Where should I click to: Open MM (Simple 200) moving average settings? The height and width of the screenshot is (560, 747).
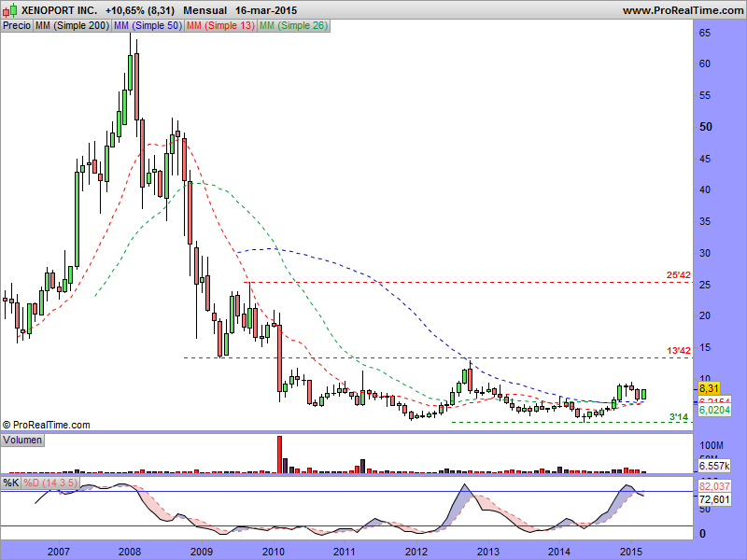click(x=72, y=26)
